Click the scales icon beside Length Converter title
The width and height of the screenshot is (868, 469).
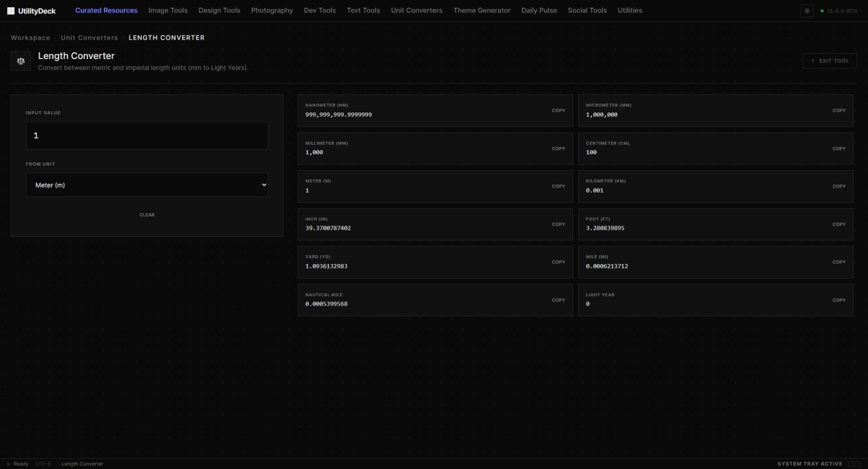click(21, 60)
